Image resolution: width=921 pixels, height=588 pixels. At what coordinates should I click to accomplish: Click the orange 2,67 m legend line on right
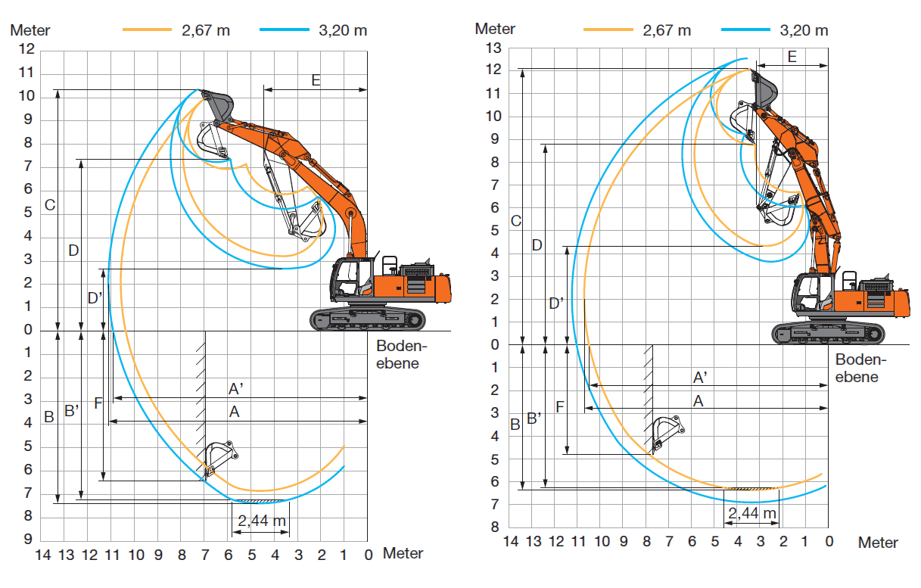point(608,30)
